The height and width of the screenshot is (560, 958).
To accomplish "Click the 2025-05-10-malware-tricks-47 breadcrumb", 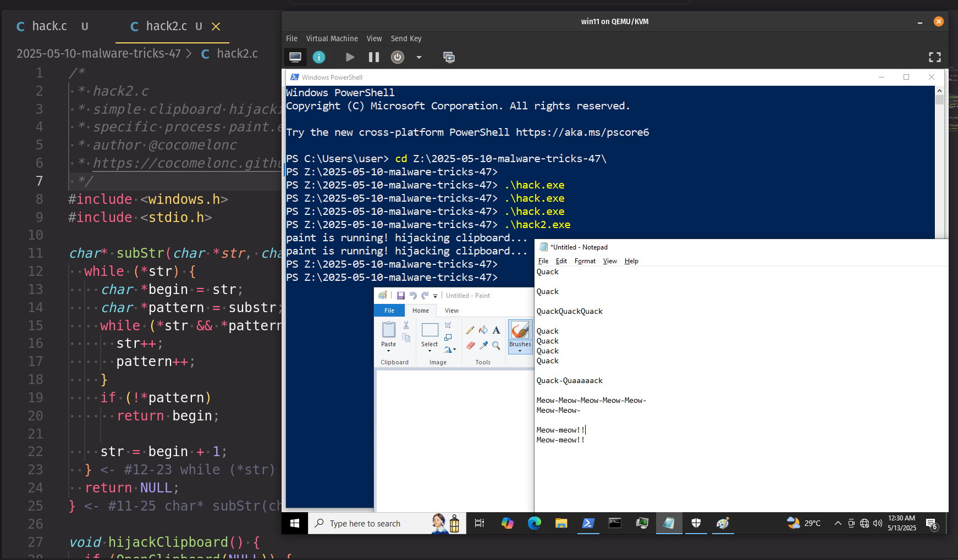I will point(98,53).
